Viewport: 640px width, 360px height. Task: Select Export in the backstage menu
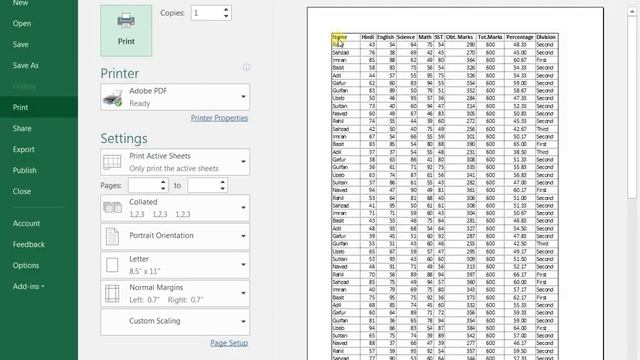[x=24, y=149]
